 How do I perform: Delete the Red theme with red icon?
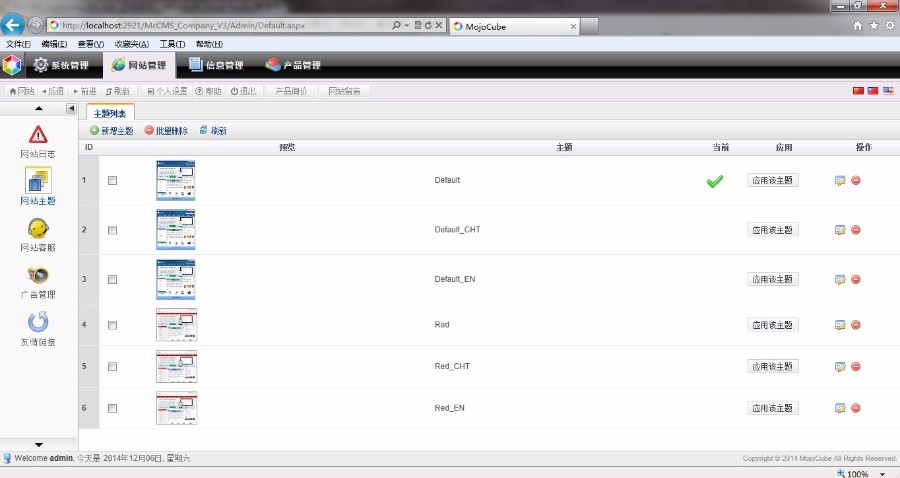pos(856,325)
